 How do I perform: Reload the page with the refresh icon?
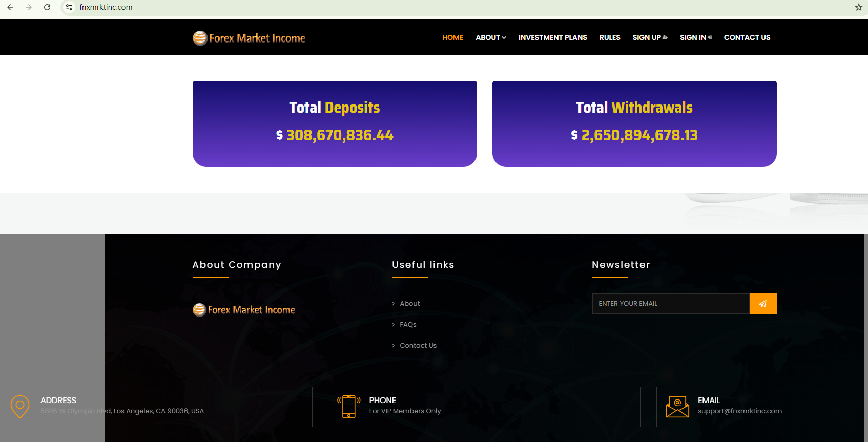coord(47,7)
